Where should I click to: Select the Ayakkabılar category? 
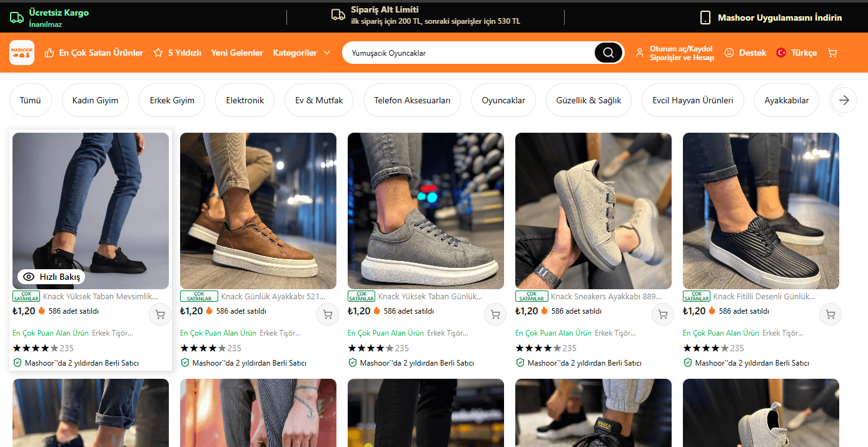click(x=787, y=100)
